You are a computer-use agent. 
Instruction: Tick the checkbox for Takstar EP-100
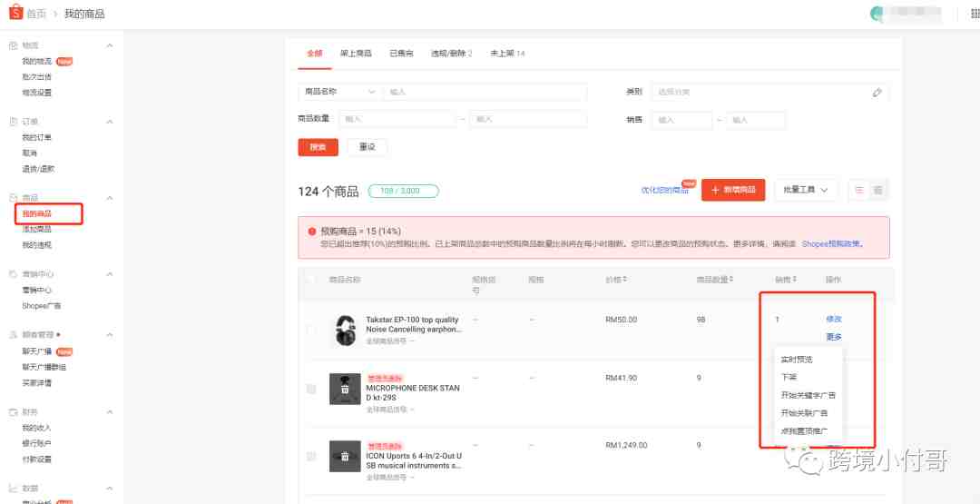(311, 330)
